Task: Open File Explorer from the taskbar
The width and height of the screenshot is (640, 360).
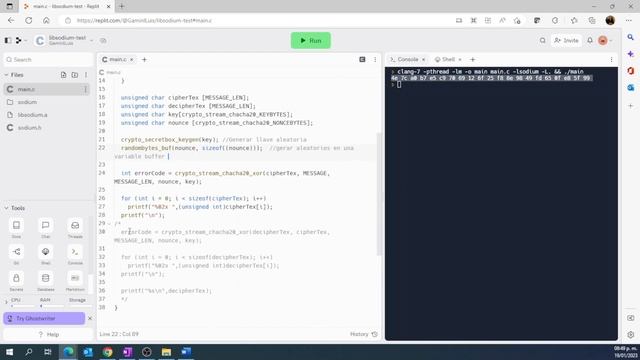Action: [x=166, y=352]
